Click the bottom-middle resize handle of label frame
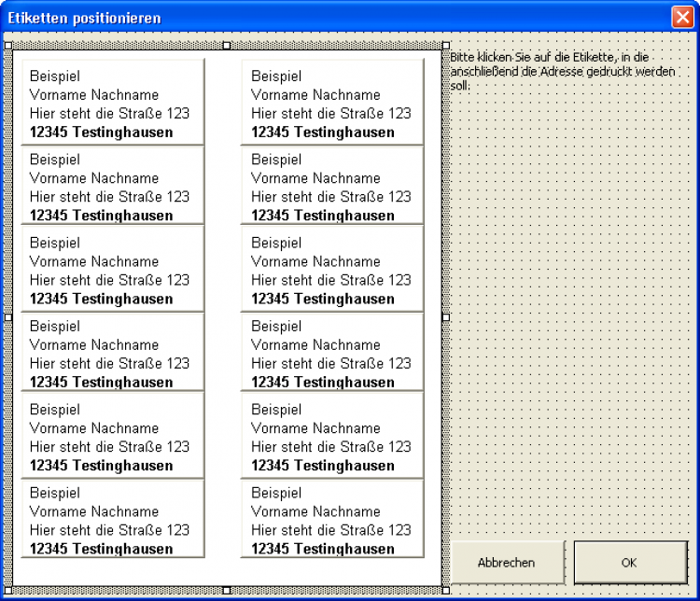The width and height of the screenshot is (700, 601). click(x=226, y=590)
